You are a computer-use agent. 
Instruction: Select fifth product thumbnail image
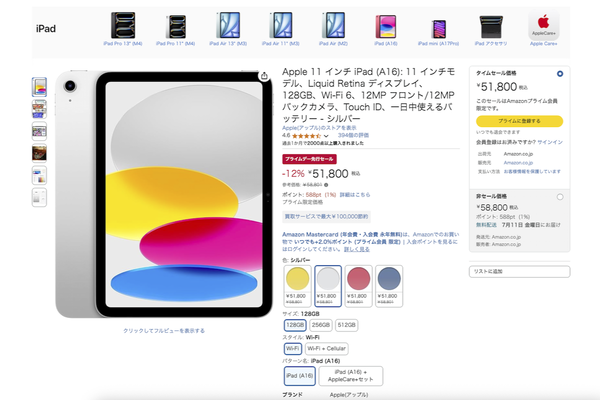[x=39, y=175]
